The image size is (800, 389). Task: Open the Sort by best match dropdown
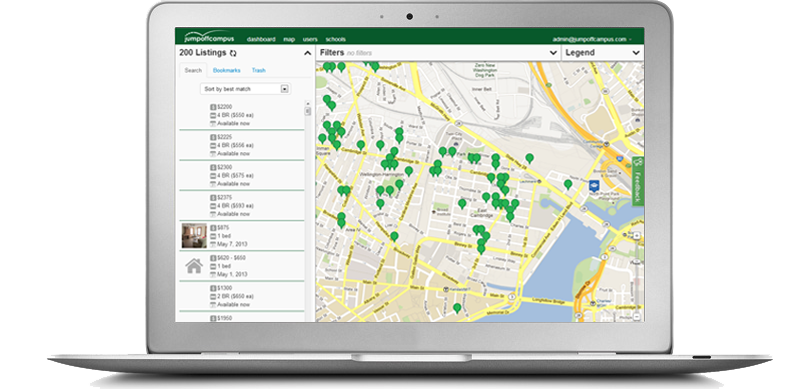(245, 89)
